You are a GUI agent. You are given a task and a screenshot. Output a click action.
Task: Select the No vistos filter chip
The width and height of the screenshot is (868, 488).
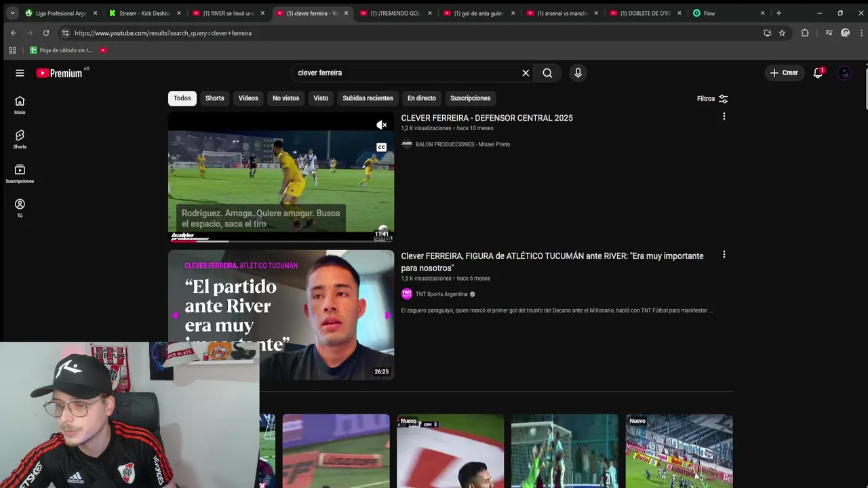[x=285, y=98]
